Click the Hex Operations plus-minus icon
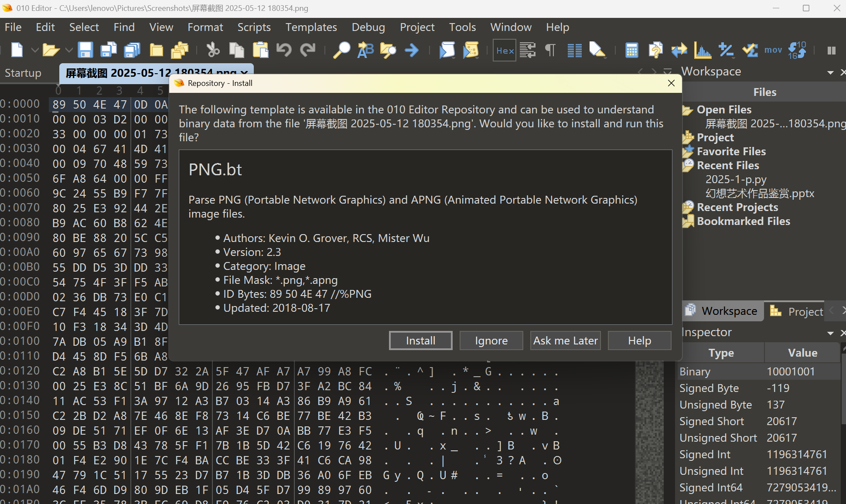Image resolution: width=846 pixels, height=504 pixels. click(726, 50)
